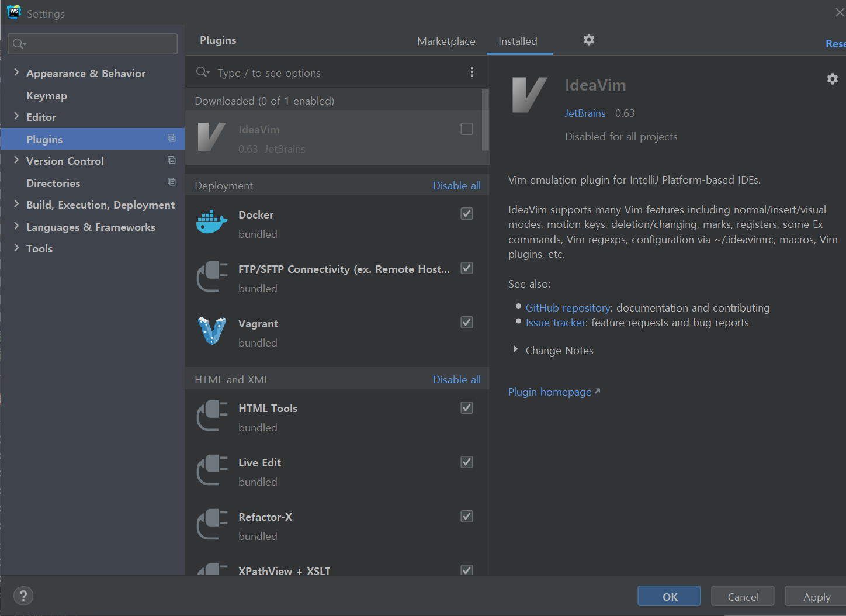This screenshot has width=846, height=616.
Task: Expand Appearance & Behavior tree node
Action: (x=16, y=72)
